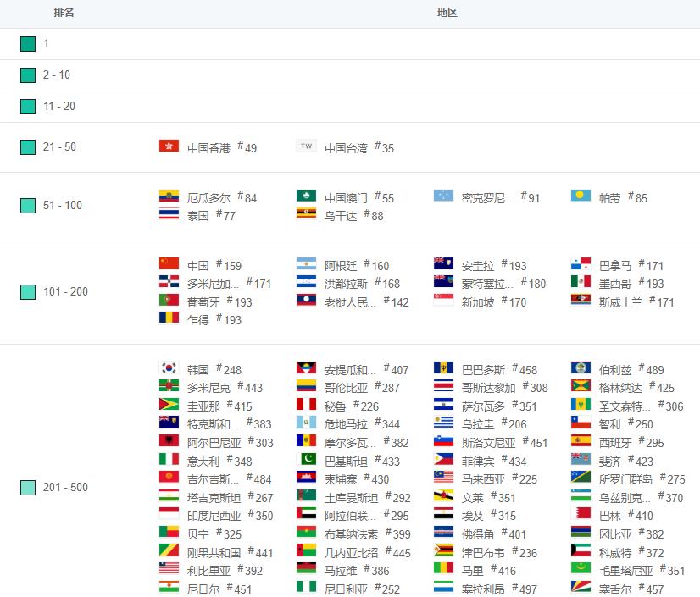Click the 乌拉圭 #206 entry
700x597 pixels.
coord(481,423)
